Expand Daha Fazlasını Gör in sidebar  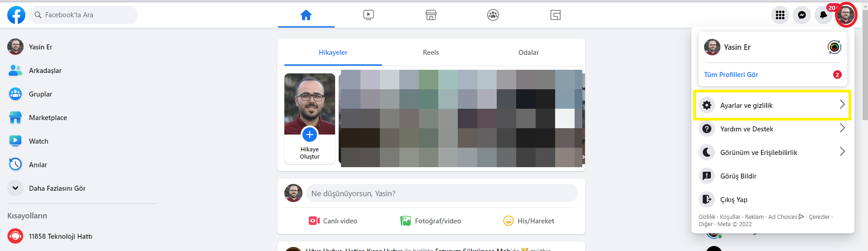click(x=82, y=188)
